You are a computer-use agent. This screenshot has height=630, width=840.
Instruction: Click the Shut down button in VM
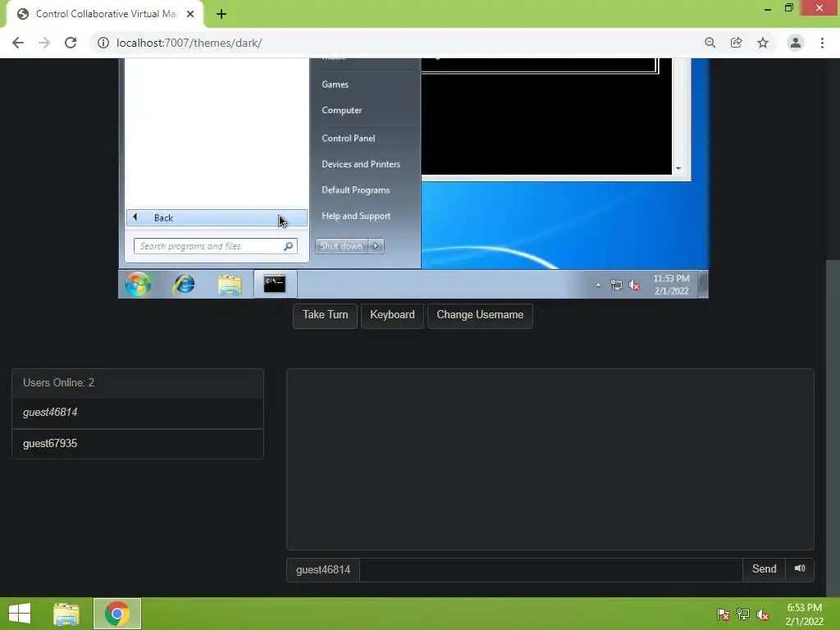click(x=341, y=246)
